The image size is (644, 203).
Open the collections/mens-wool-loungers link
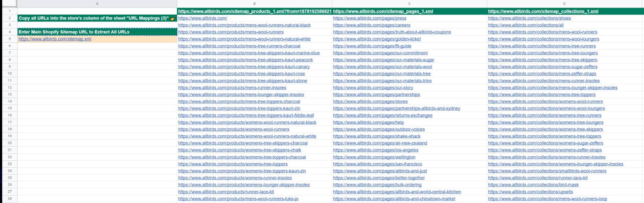pyautogui.click(x=544, y=39)
